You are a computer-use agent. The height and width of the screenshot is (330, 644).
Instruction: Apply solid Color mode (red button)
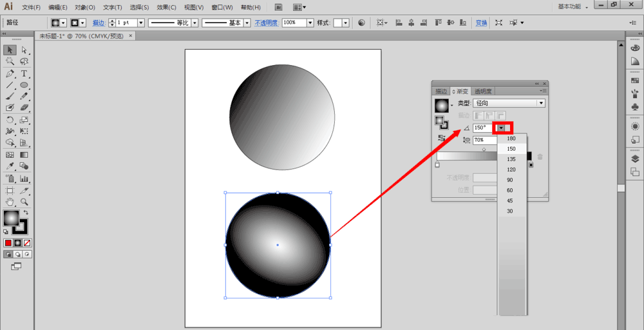click(x=8, y=243)
